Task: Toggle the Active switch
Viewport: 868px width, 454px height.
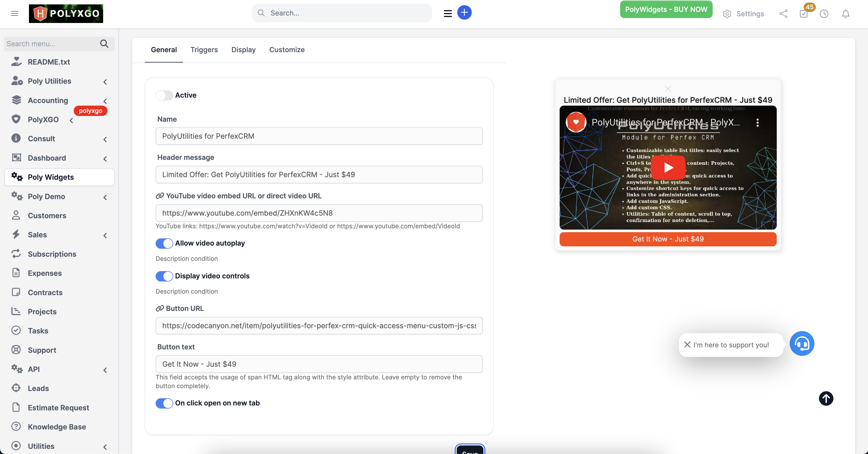Action: 164,95
